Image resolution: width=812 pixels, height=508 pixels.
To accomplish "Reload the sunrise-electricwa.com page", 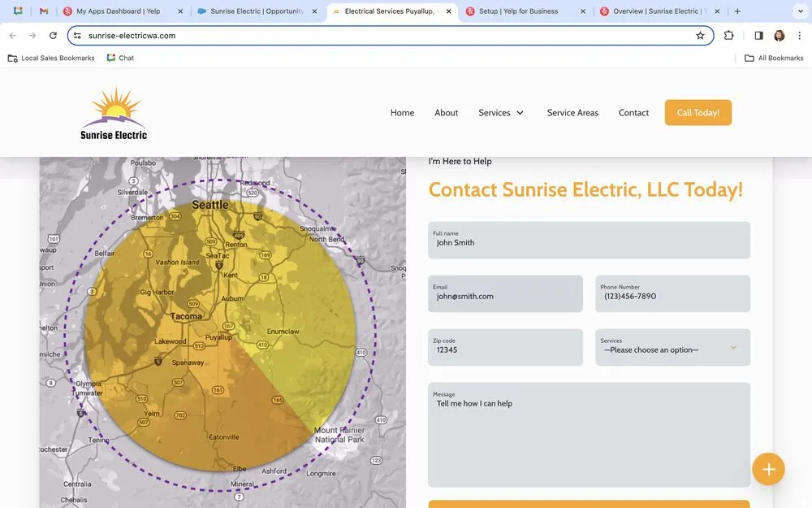I will point(52,35).
